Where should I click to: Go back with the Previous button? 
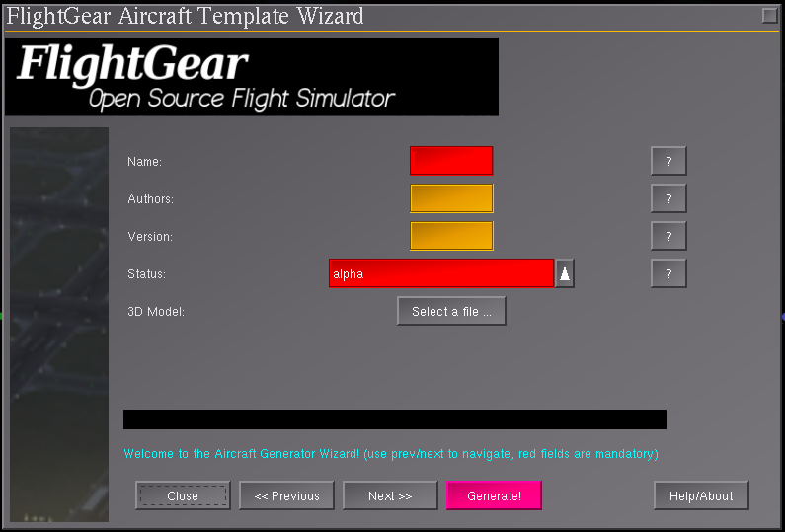(286, 495)
